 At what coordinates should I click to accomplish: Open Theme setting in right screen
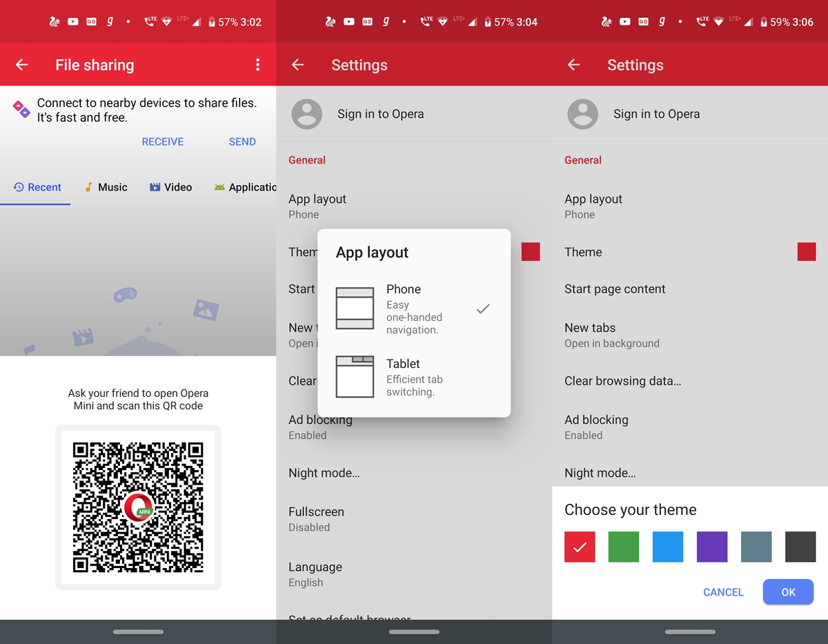(690, 252)
